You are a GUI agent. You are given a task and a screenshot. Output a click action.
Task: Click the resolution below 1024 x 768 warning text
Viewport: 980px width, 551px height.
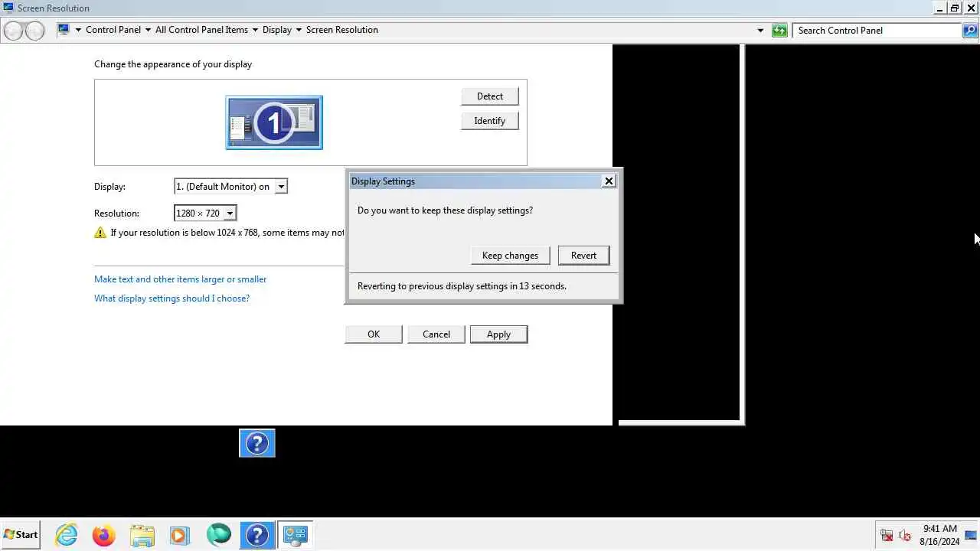[x=227, y=233]
